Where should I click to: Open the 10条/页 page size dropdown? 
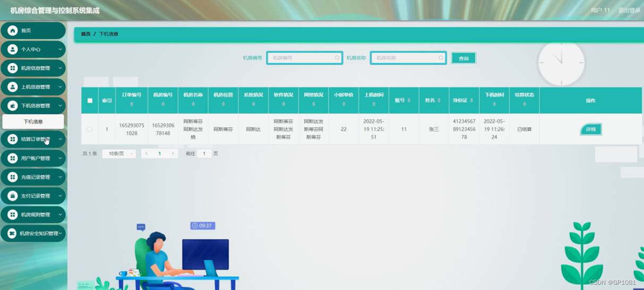point(119,154)
